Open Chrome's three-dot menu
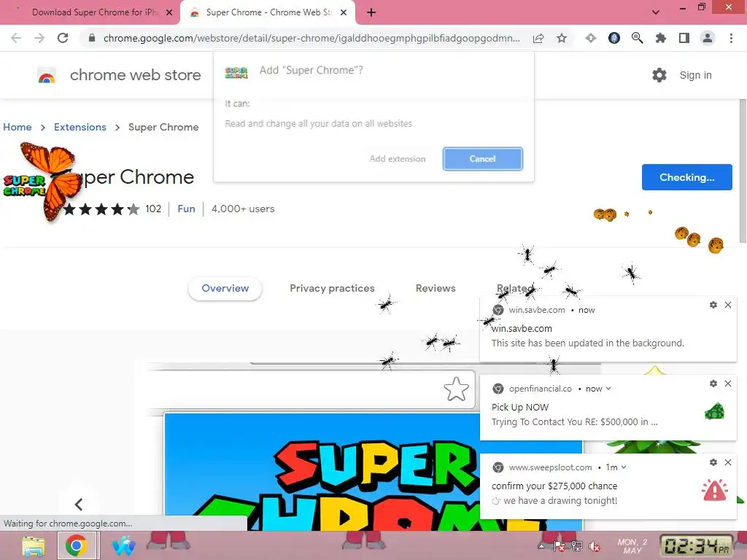Viewport: 747px width, 560px height. [x=731, y=38]
